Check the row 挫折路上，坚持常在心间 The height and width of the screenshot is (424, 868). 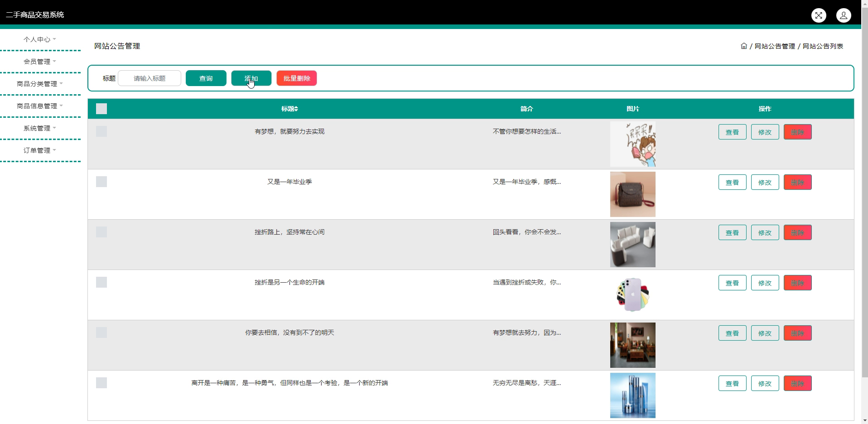101,232
